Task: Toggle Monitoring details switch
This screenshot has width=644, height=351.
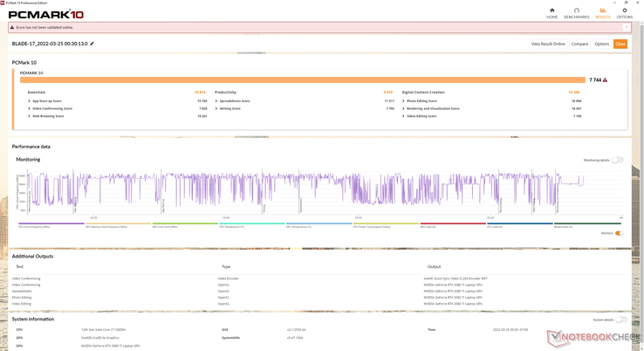Action: click(617, 160)
